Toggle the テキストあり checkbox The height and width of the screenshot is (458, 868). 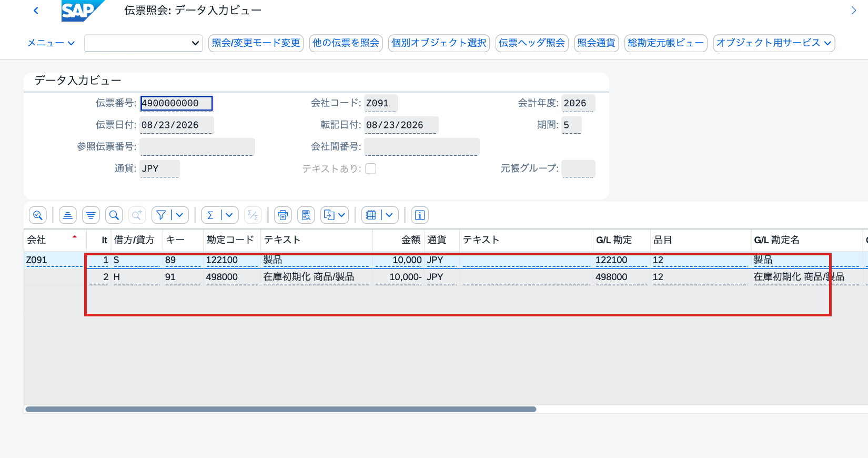(x=371, y=168)
